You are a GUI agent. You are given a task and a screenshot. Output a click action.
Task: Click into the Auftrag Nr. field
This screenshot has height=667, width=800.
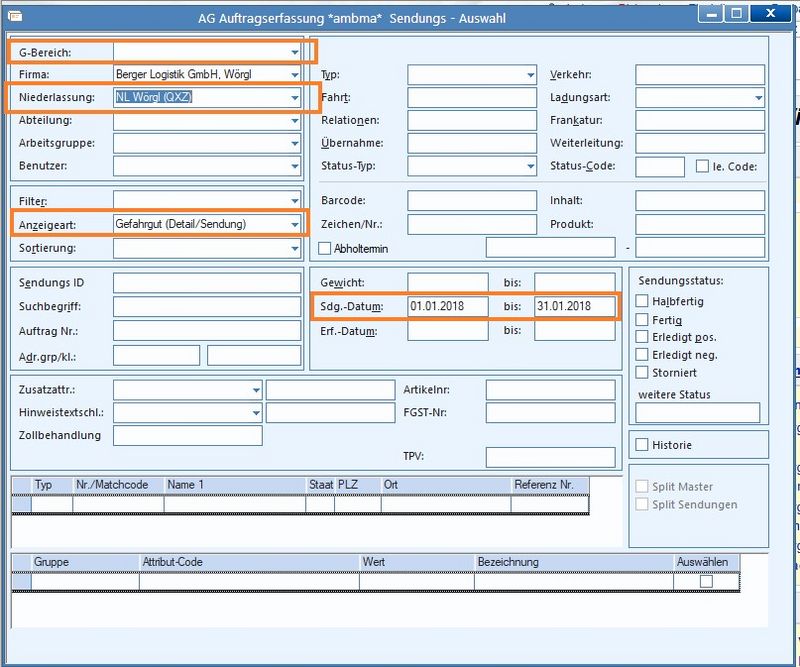click(207, 331)
